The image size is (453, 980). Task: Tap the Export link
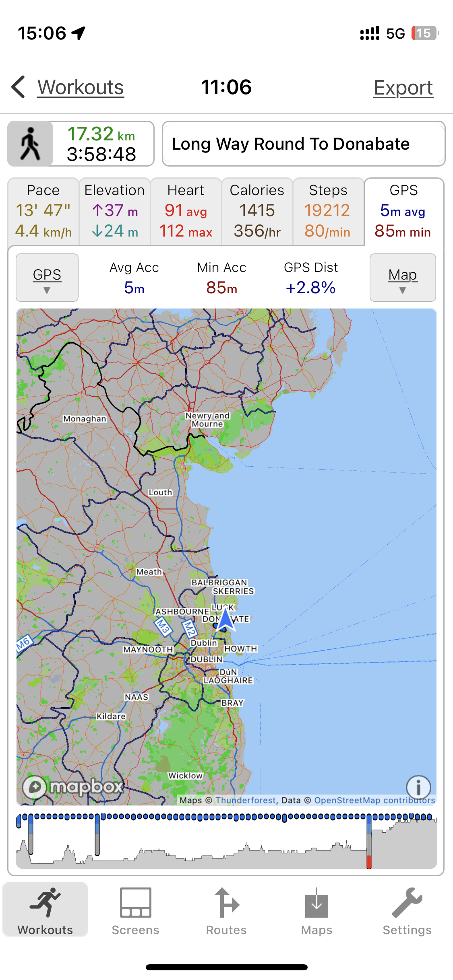[x=403, y=88]
